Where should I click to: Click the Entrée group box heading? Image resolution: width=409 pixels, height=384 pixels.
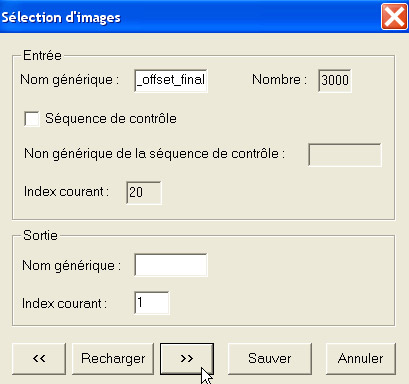[42, 55]
